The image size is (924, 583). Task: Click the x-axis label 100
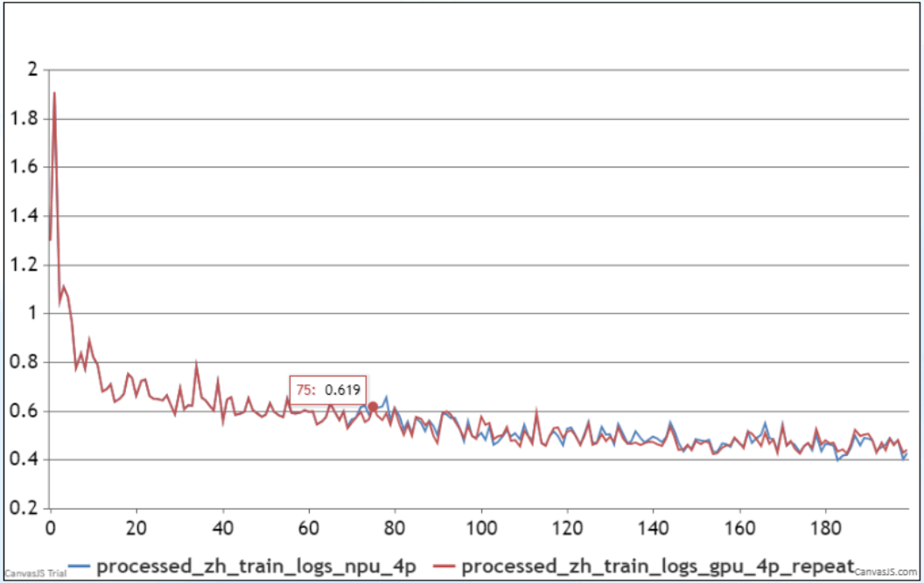pos(481,528)
